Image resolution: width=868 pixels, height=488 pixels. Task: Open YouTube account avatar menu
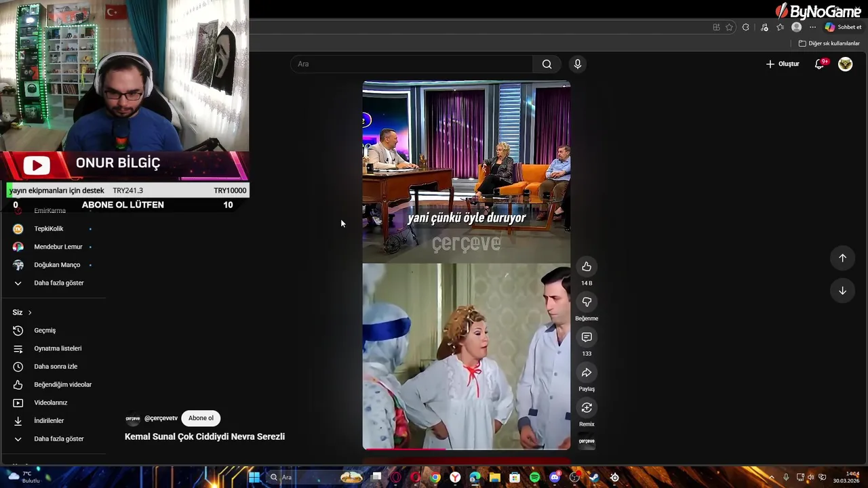845,64
